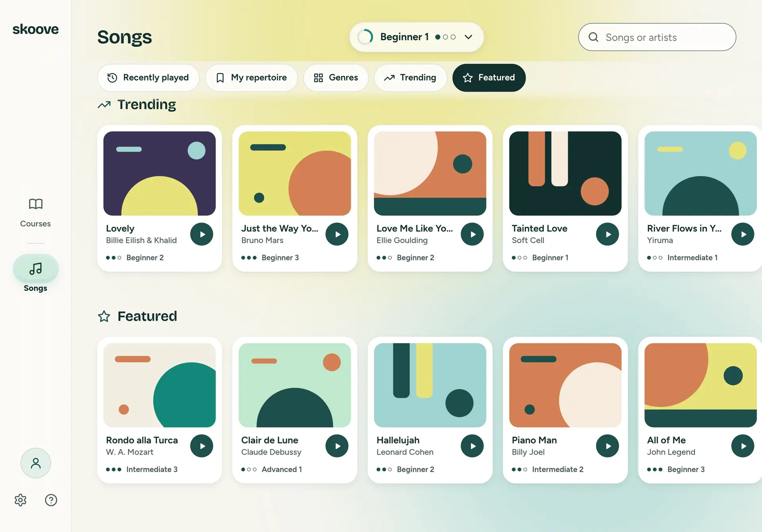Play Rondo alla Turca
This screenshot has width=762, height=532.
pos(202,446)
